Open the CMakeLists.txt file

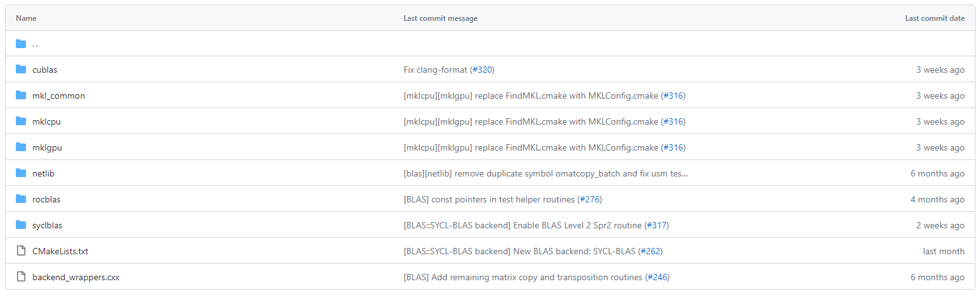pyautogui.click(x=60, y=251)
